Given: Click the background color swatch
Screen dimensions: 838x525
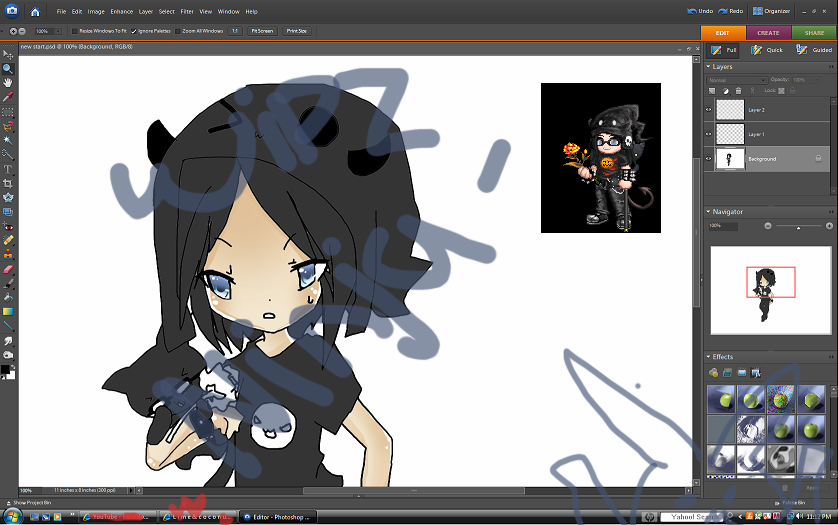Looking at the screenshot, I should coord(11,375).
